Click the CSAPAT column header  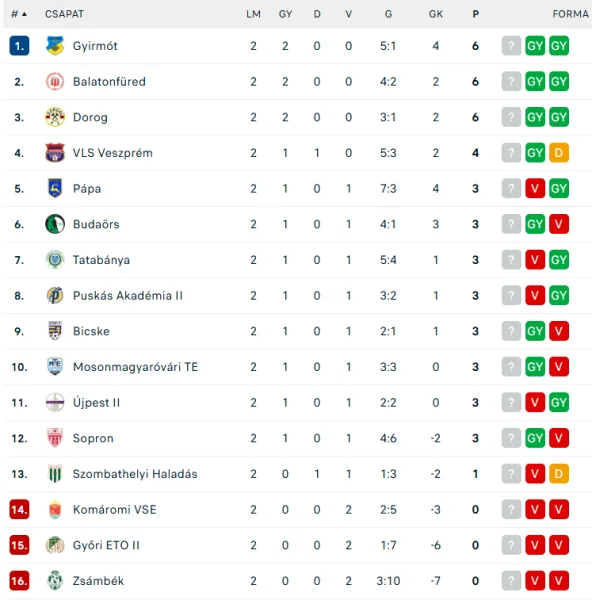pos(64,14)
